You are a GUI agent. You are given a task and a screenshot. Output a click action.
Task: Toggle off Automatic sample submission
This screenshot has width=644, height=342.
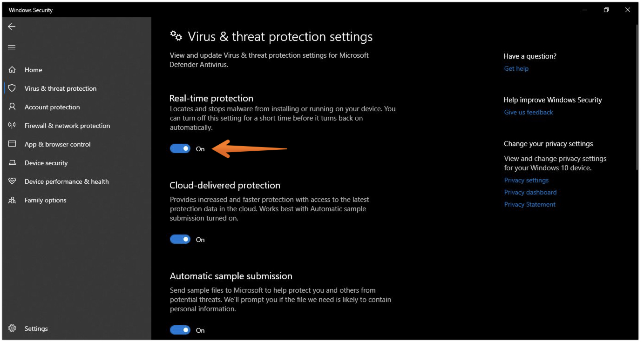coord(180,330)
